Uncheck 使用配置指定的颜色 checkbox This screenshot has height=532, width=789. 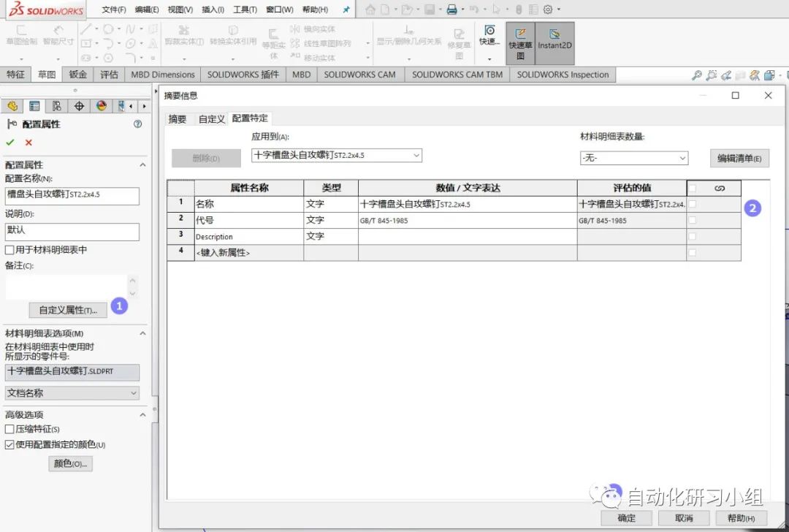pos(9,445)
